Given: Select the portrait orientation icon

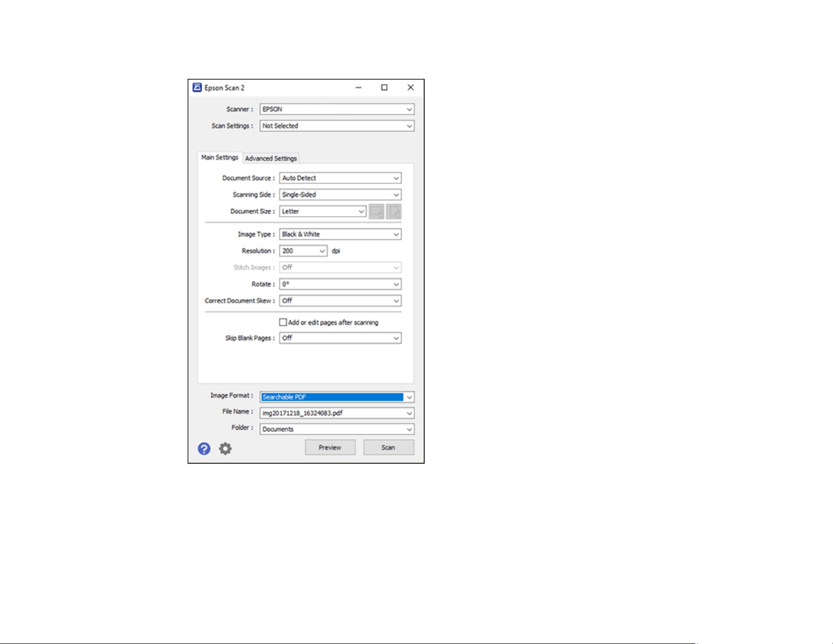Looking at the screenshot, I should [394, 211].
